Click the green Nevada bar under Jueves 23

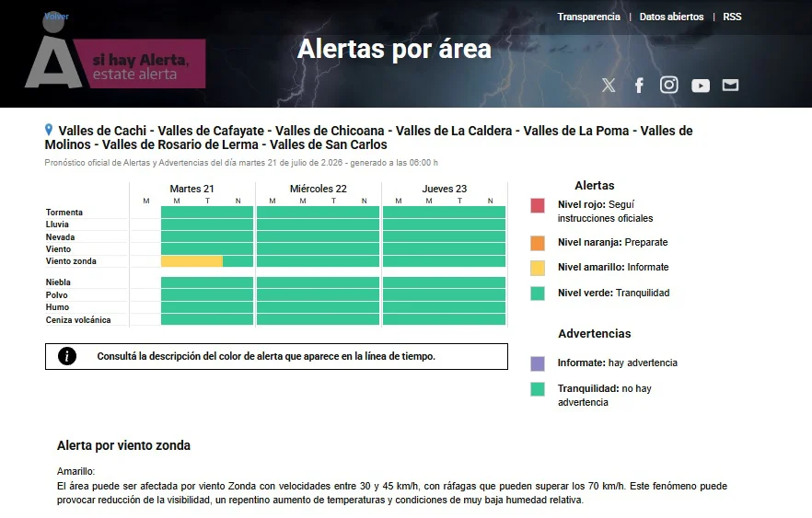point(444,236)
